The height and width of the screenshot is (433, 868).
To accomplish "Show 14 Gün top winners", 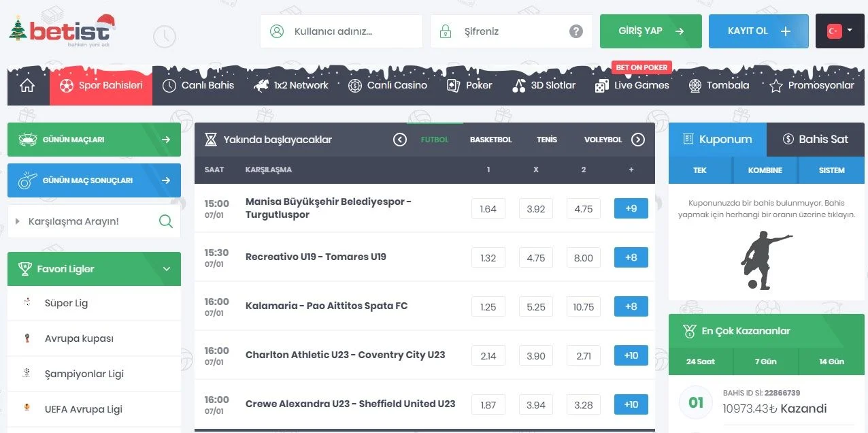I will tap(831, 362).
